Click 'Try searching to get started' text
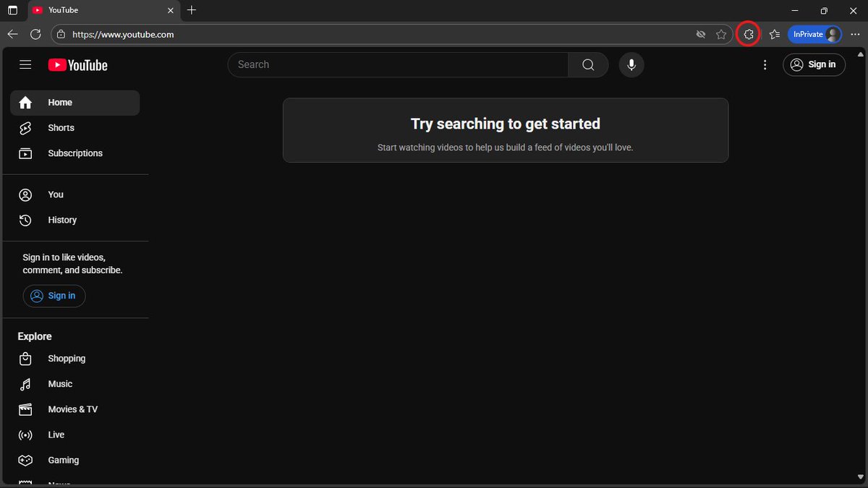This screenshot has height=488, width=868. (506, 124)
